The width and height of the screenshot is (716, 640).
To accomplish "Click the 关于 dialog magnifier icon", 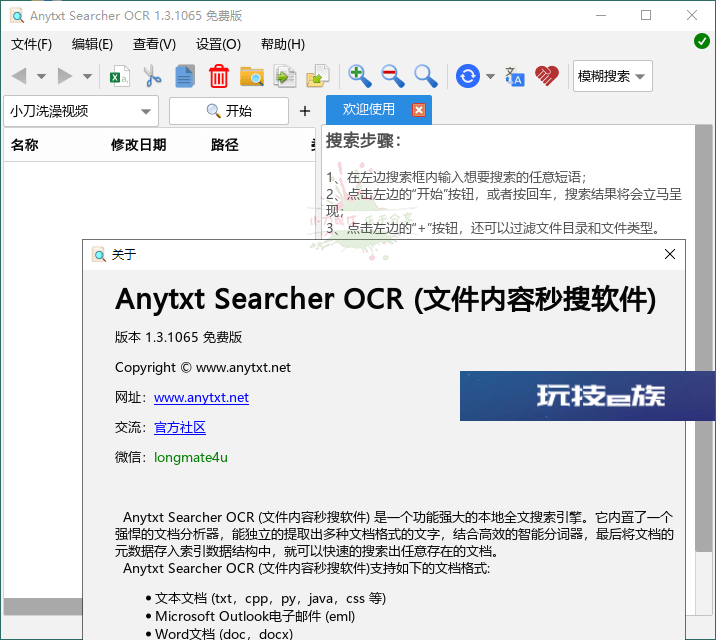I will coord(99,255).
